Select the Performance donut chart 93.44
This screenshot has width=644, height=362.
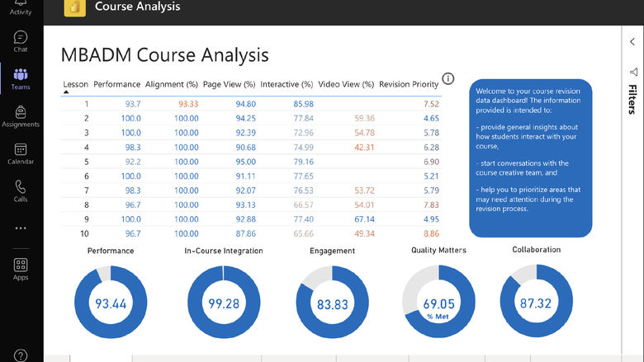[x=111, y=302]
